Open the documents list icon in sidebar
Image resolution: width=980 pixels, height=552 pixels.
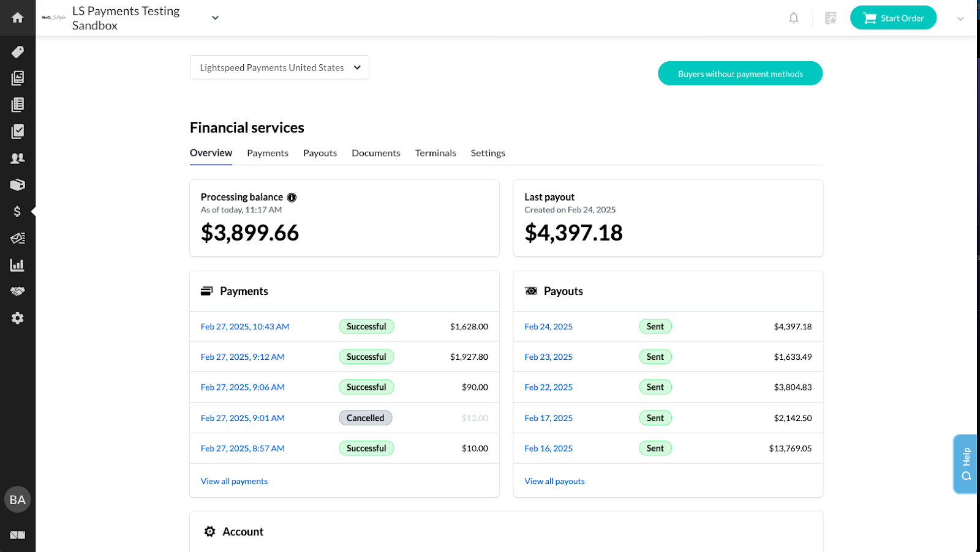18,105
